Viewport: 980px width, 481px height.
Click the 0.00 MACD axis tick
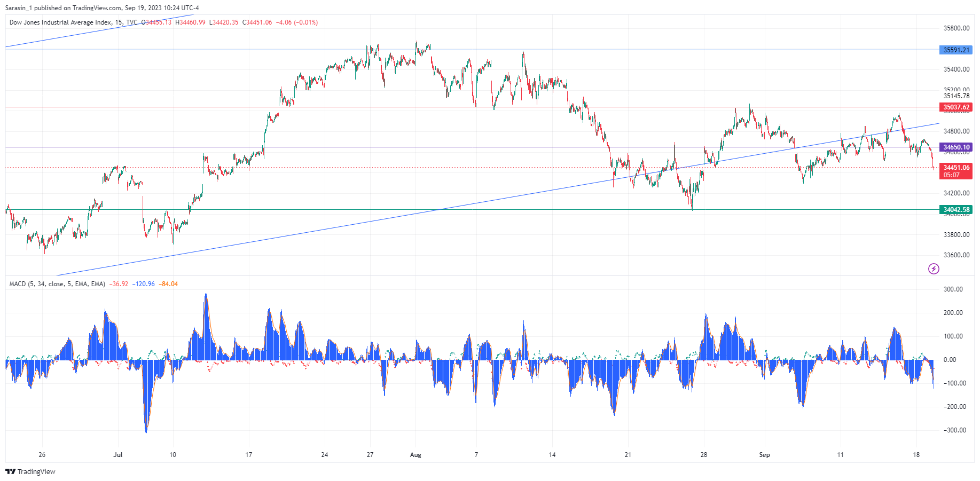950,360
